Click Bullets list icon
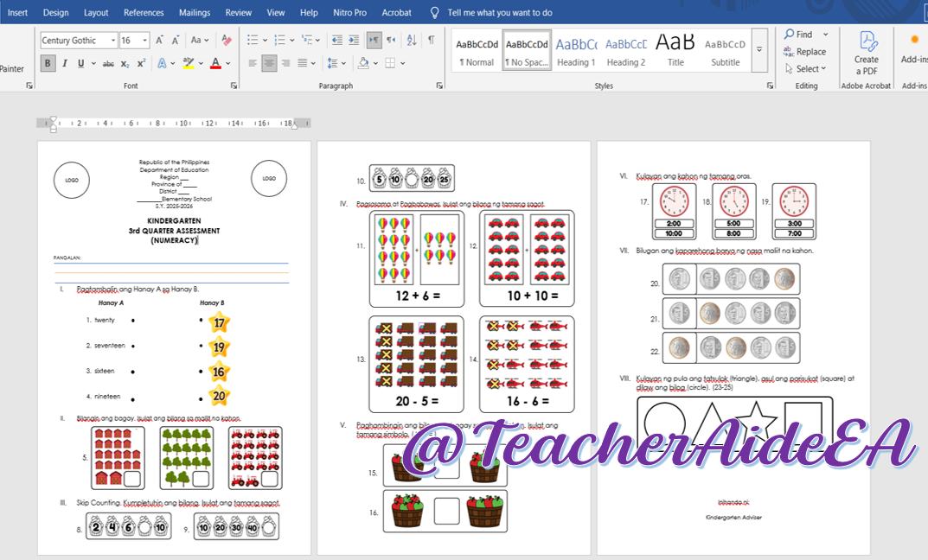 coord(253,41)
